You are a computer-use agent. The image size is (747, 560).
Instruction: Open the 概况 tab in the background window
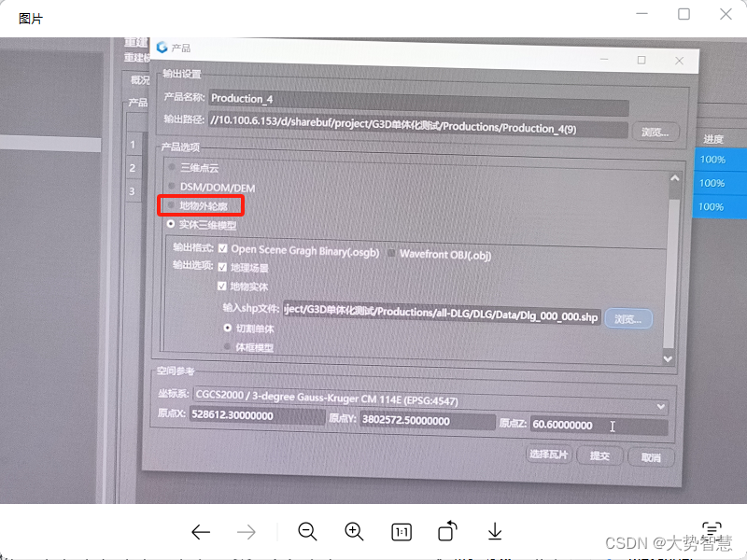coord(139,79)
